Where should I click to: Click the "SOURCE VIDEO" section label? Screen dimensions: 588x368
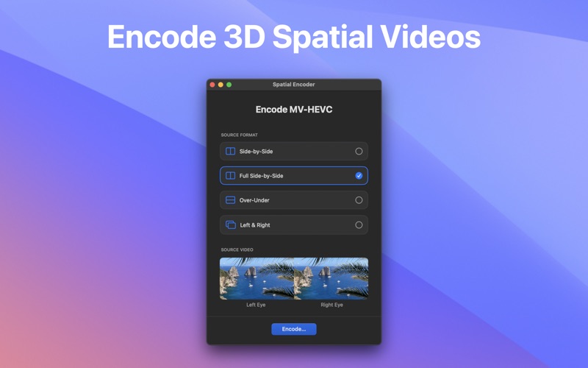(x=237, y=250)
